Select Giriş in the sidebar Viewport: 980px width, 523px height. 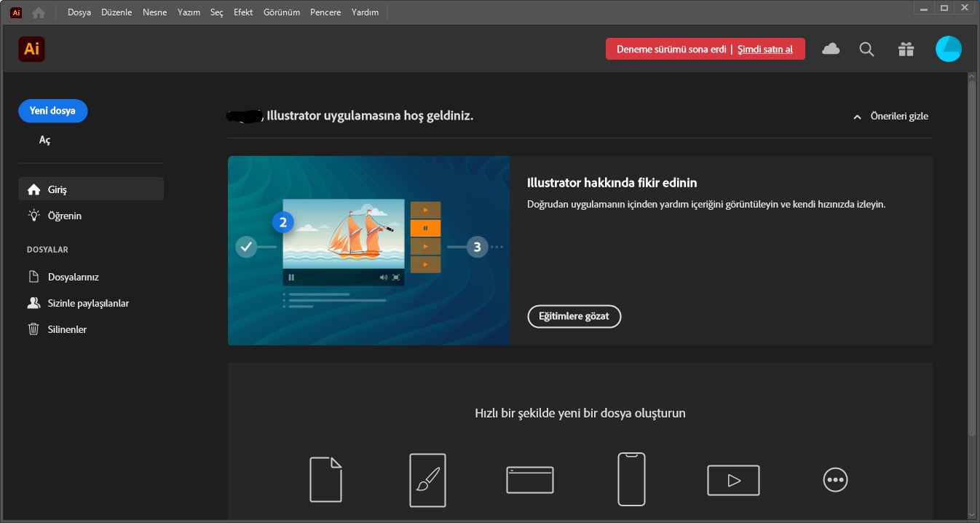pos(91,189)
